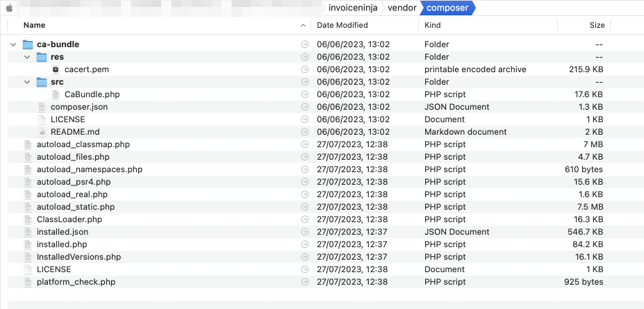Select LICENSE file dated 06/06/2023
Viewport: 644px width, 309px height.
pyautogui.click(x=68, y=119)
